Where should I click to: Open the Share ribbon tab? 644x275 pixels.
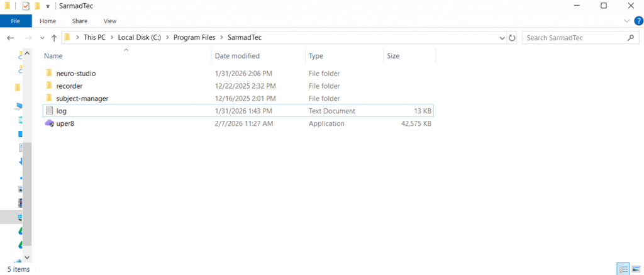tap(80, 21)
